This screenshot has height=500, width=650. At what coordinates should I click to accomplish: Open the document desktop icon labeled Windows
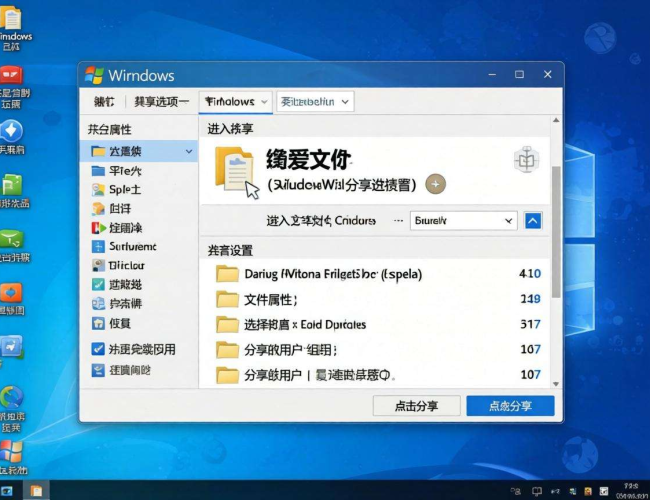[11, 17]
